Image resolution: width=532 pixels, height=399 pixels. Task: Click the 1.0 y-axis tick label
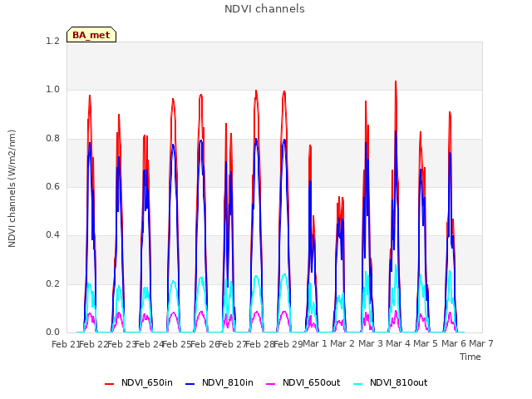point(52,90)
